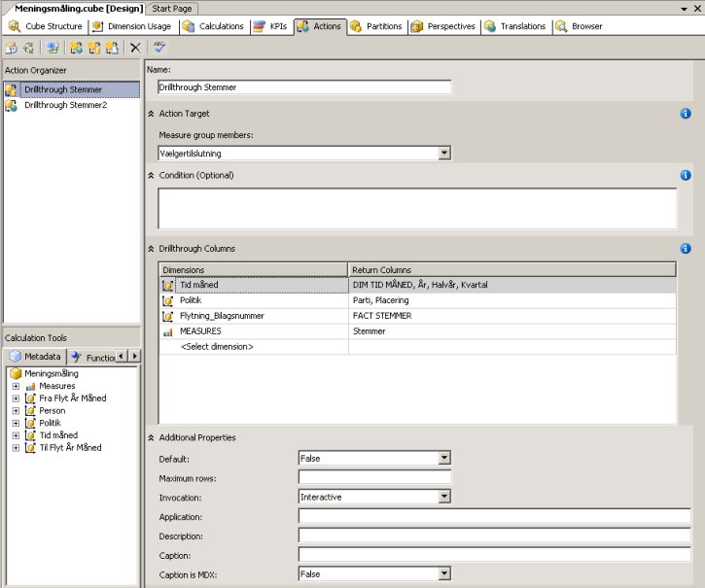
Task: Click the Tid måned dimension icon in grid
Action: pos(167,285)
